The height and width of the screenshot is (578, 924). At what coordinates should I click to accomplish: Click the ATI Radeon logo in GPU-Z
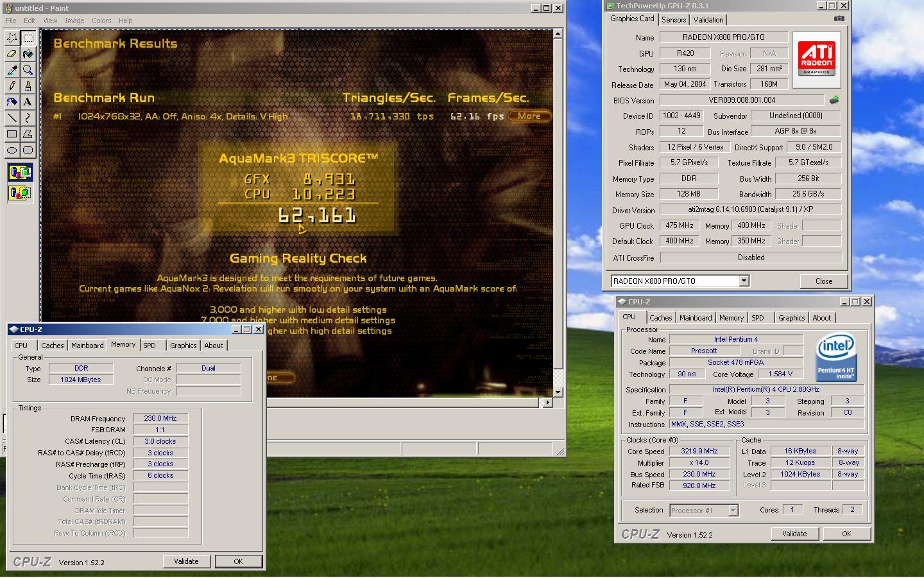(817, 59)
